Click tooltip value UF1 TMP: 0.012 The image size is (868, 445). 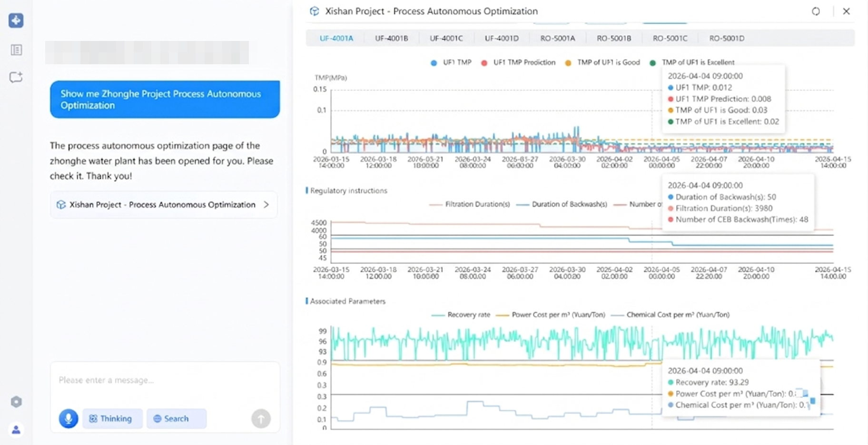(x=700, y=88)
